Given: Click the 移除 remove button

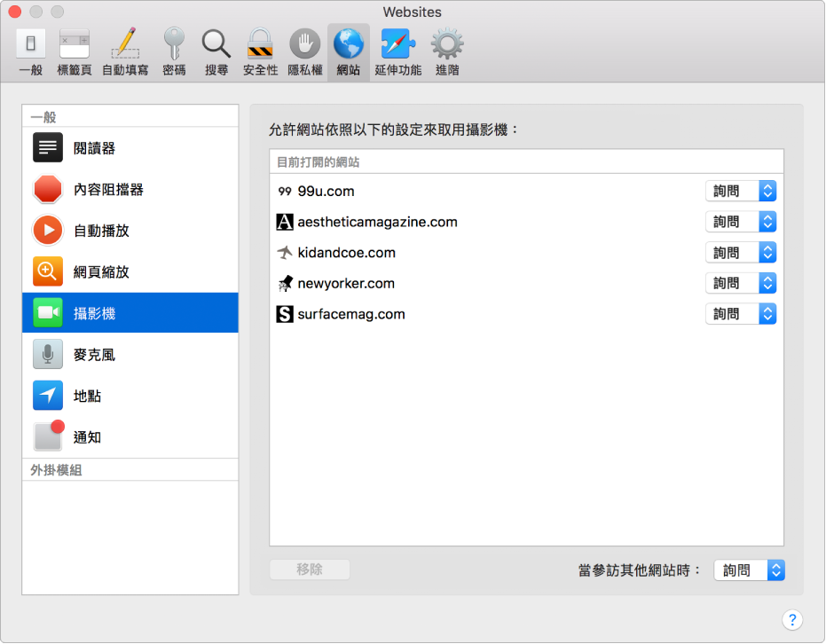Looking at the screenshot, I should (310, 569).
